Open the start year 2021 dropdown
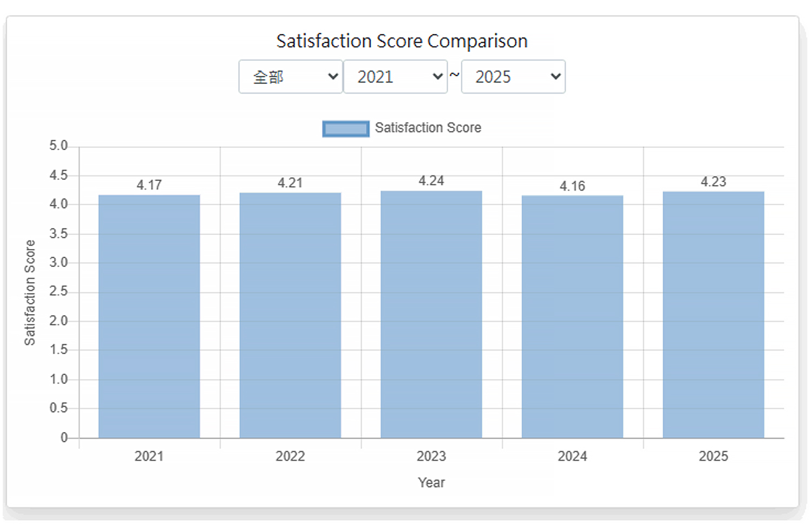 point(395,77)
